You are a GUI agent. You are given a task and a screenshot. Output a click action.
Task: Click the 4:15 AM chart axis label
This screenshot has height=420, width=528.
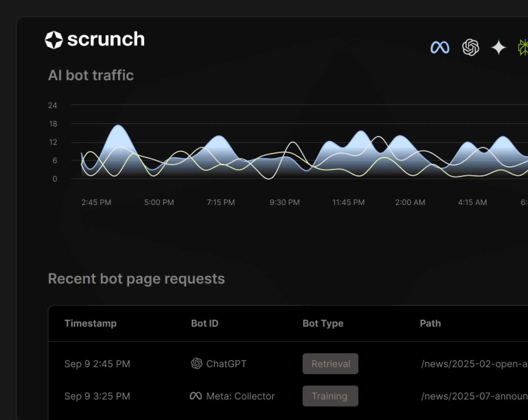pyautogui.click(x=472, y=202)
